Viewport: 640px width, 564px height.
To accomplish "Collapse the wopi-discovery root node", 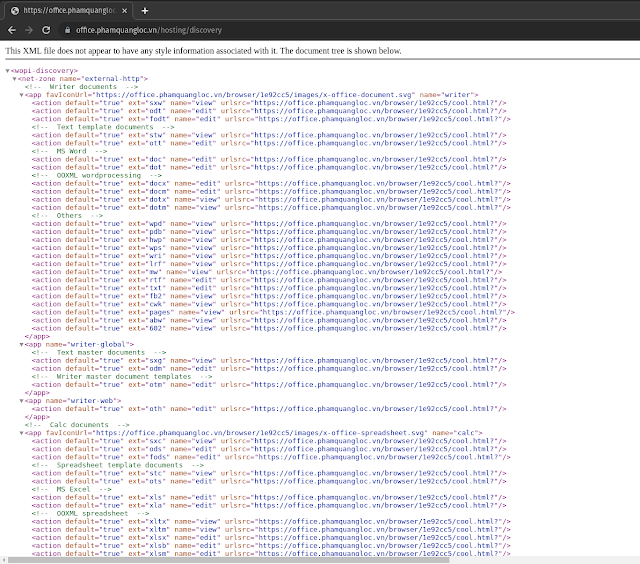I will 7,71.
